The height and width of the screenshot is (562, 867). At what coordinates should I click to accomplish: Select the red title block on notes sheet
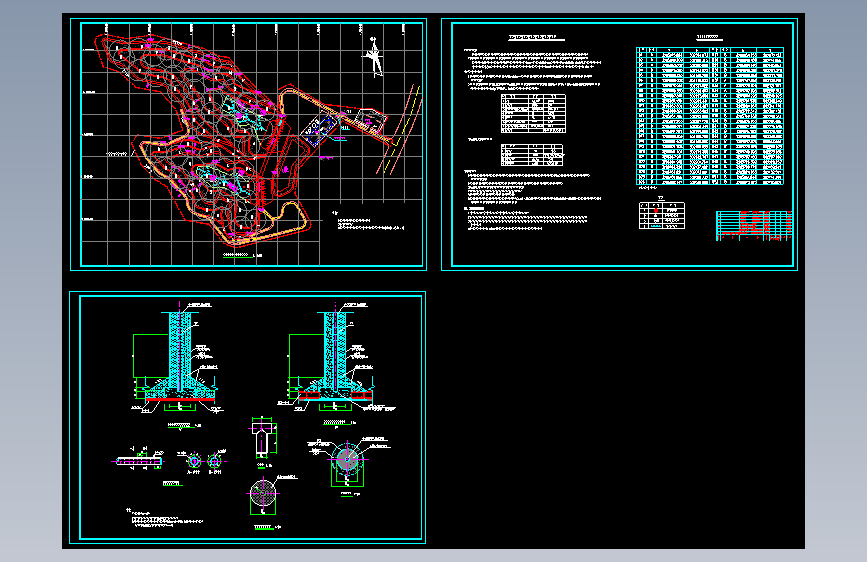(754, 225)
